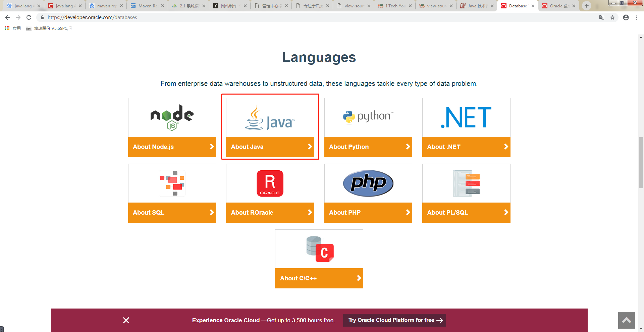Click chevron arrow on About SQL
This screenshot has height=332, width=644.
(x=212, y=212)
